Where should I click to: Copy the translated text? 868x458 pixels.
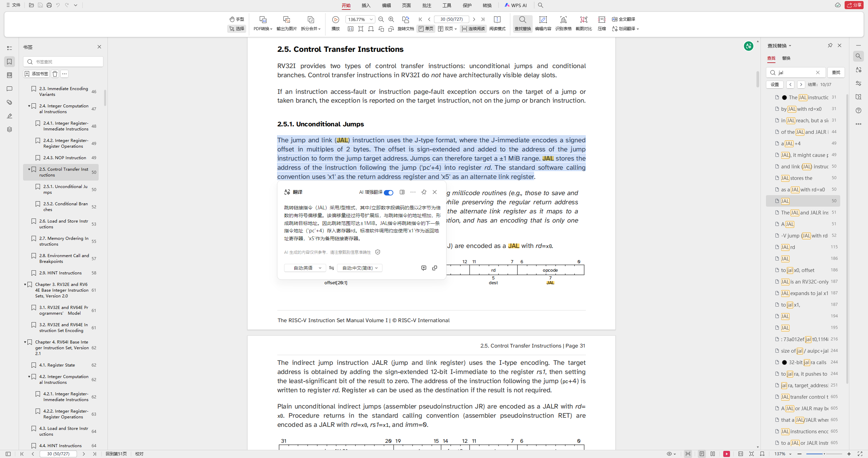point(435,268)
